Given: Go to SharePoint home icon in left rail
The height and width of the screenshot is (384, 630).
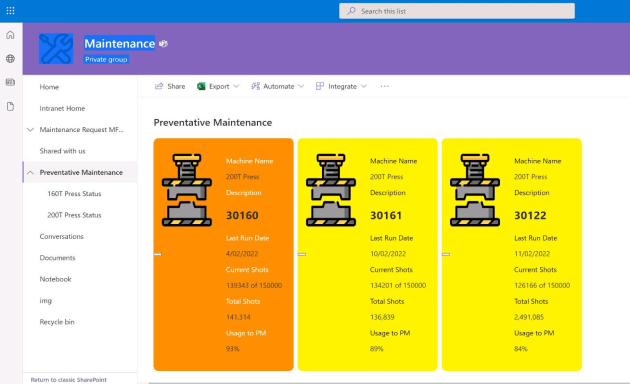Looking at the screenshot, I should tap(10, 35).
